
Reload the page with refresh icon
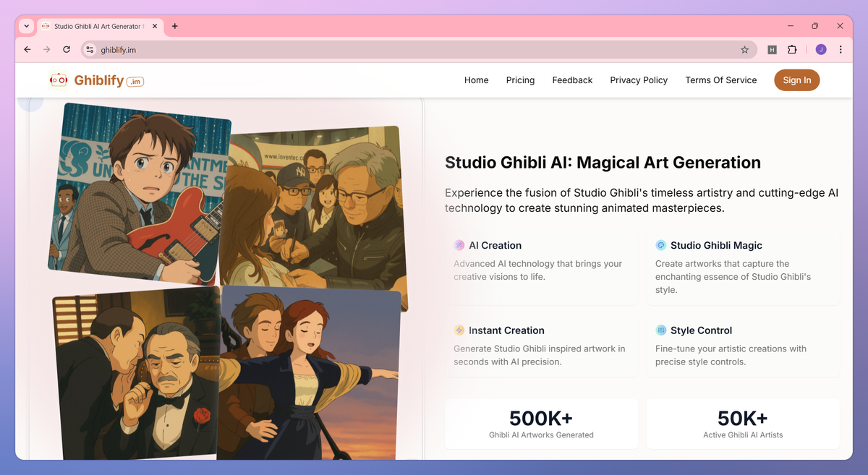click(x=67, y=50)
